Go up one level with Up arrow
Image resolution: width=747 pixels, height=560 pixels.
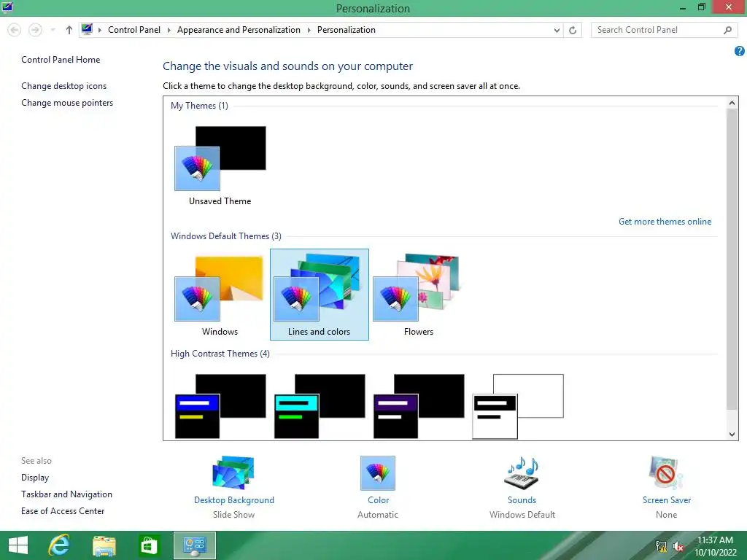click(x=69, y=30)
